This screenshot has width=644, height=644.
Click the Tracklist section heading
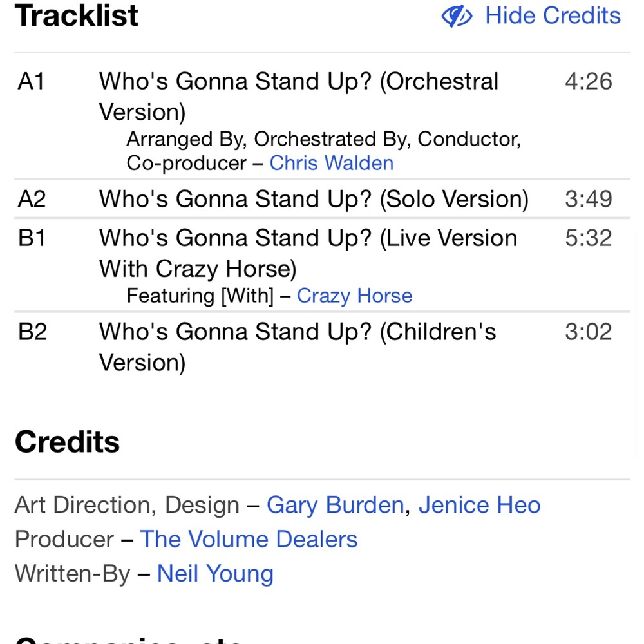tap(77, 15)
